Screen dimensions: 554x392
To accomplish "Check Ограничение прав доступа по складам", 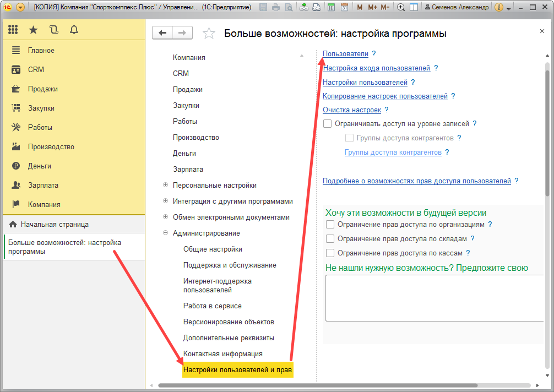I will pyautogui.click(x=330, y=239).
